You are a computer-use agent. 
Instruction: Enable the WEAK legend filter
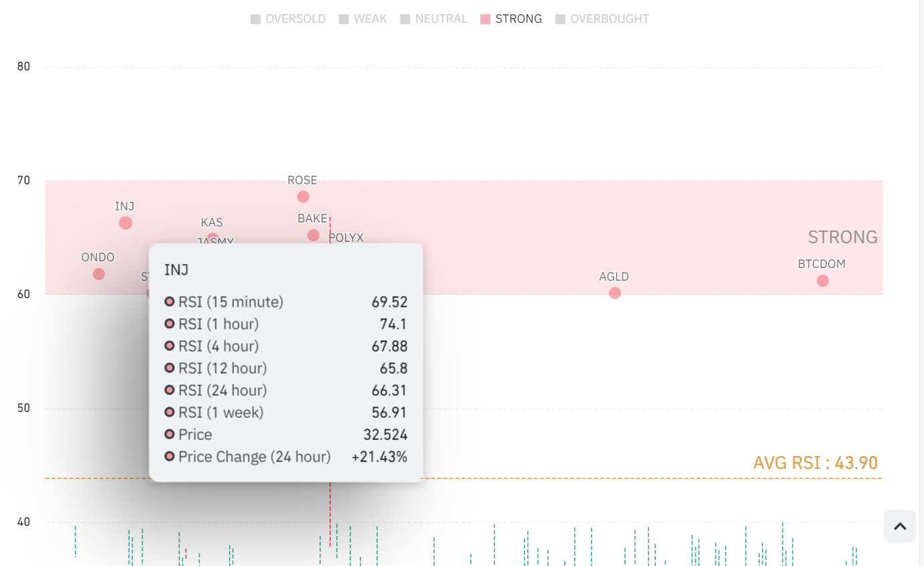point(362,19)
